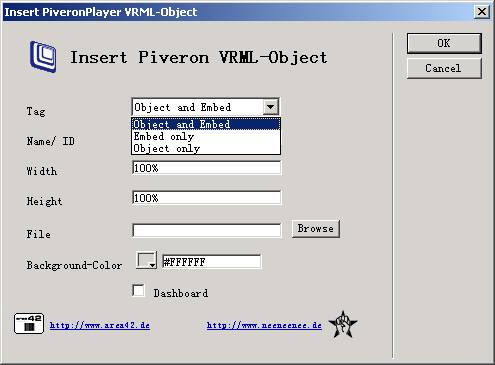Viewport: 495px width, 365px height.
Task: Choose 'Object only' from the Tag list
Action: coord(206,148)
